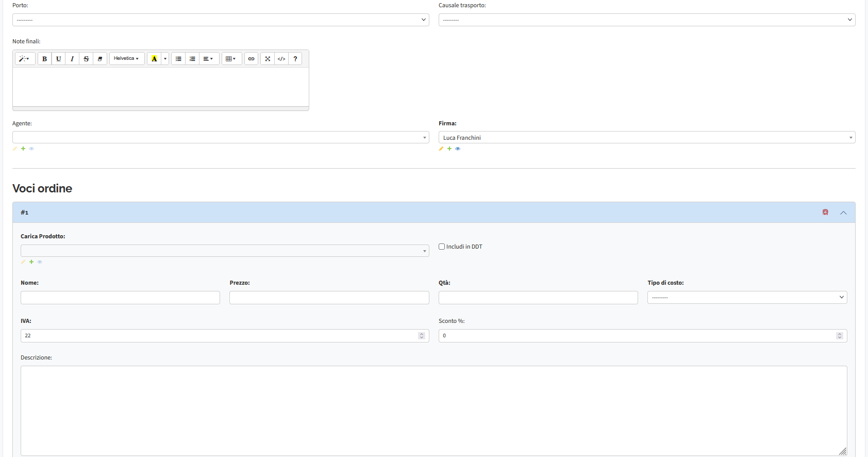The width and height of the screenshot is (868, 457).
Task: Click the green plus under Carica Prodotto
Action: pyautogui.click(x=31, y=262)
